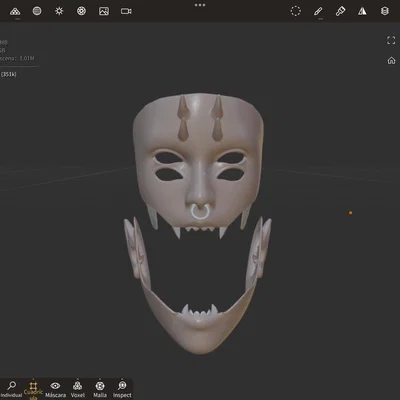Tap the three-dot multitasking button at top
This screenshot has height=400, width=400.
click(200, 5)
